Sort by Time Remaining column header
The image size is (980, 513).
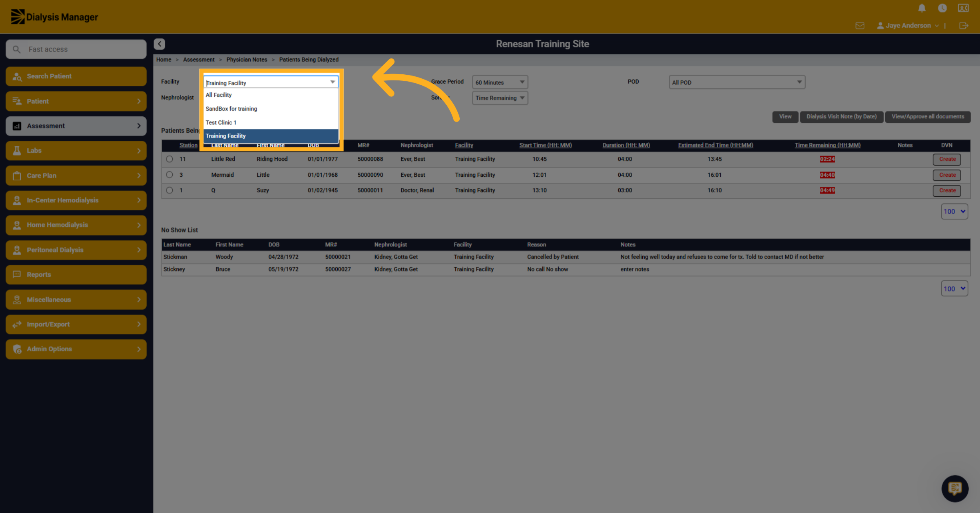[x=827, y=145]
